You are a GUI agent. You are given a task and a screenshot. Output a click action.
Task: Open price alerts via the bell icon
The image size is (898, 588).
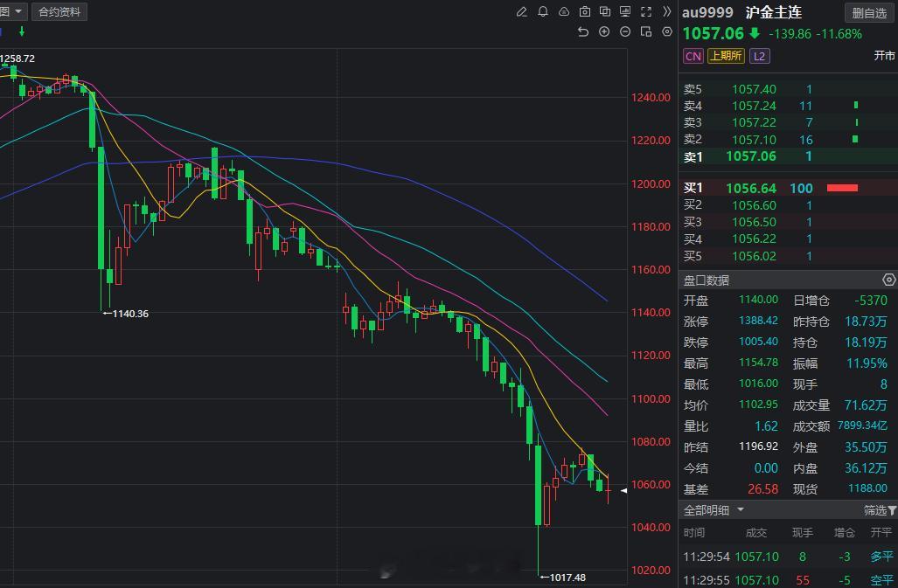(x=543, y=11)
